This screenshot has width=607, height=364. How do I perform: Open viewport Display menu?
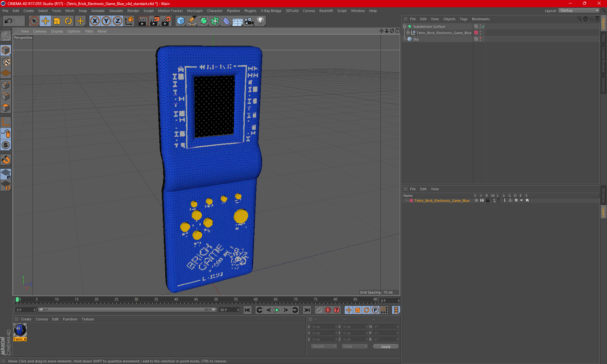coord(57,31)
